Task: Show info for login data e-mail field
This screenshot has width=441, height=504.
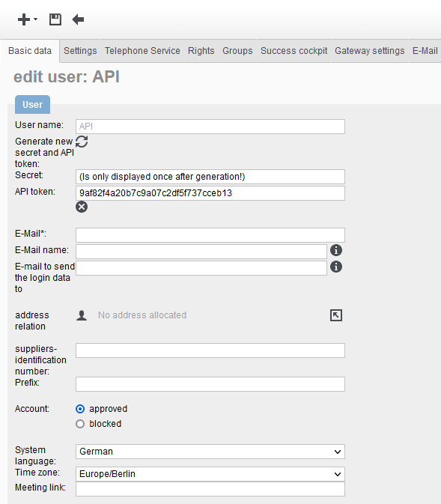Action: click(336, 267)
